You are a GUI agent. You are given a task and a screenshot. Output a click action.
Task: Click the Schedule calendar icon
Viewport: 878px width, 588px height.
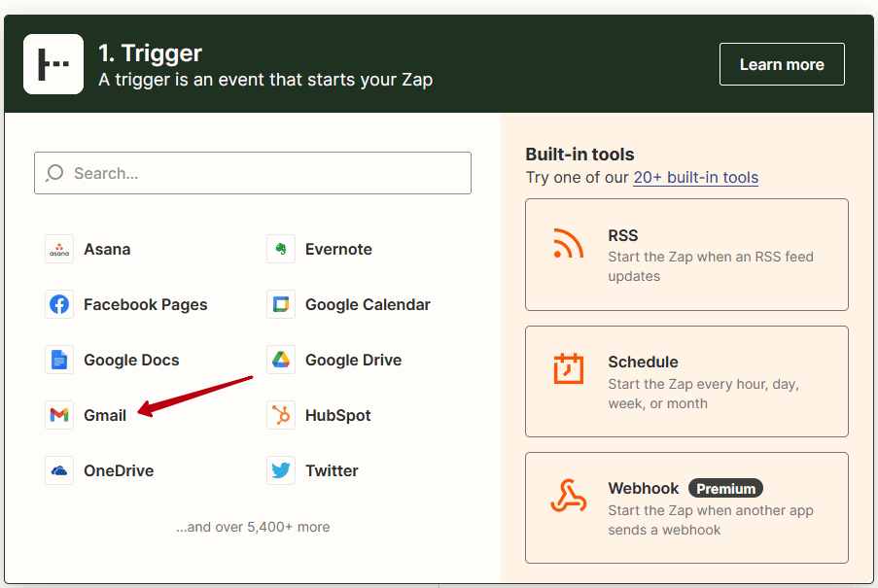coord(569,368)
